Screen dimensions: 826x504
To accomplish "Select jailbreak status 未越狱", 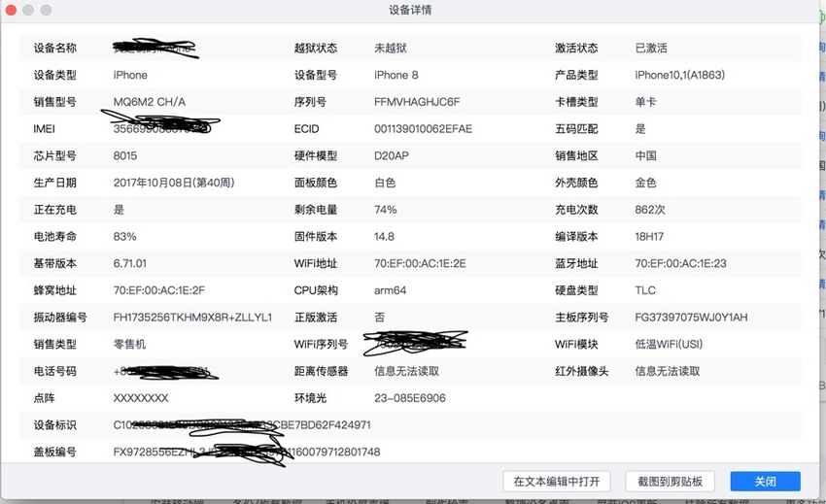I will point(391,48).
